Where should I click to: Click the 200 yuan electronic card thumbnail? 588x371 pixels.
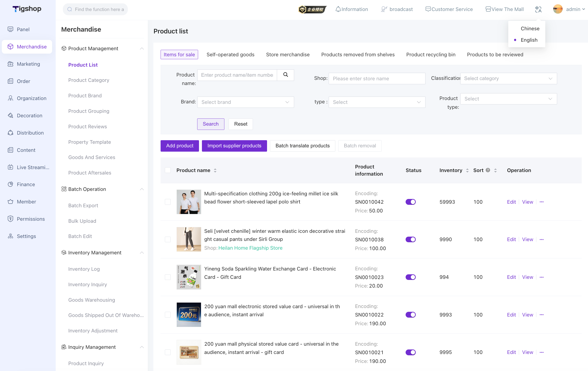[x=189, y=314]
